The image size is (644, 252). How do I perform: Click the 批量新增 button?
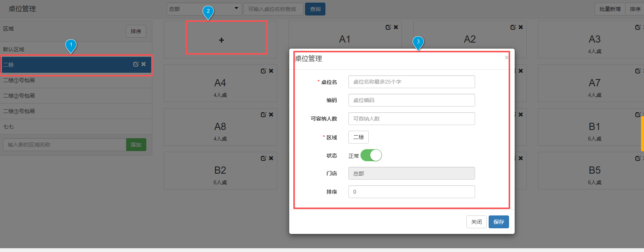(610, 9)
